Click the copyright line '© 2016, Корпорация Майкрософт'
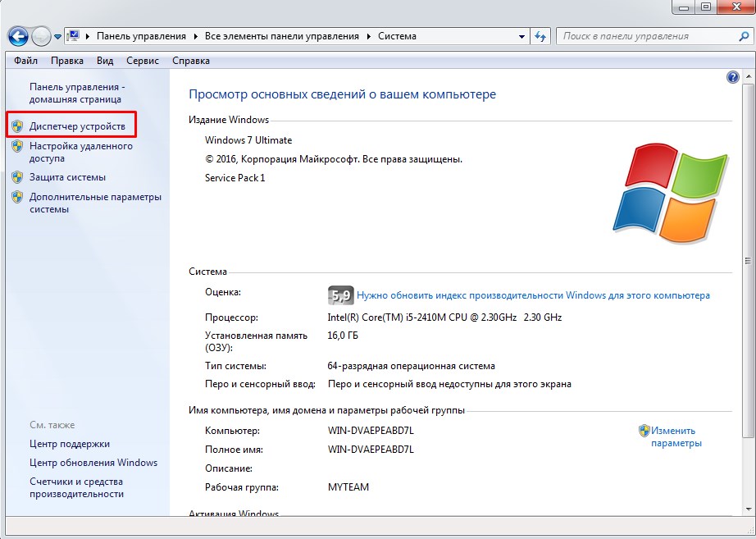Image resolution: width=756 pixels, height=539 pixels. pyautogui.click(x=334, y=159)
